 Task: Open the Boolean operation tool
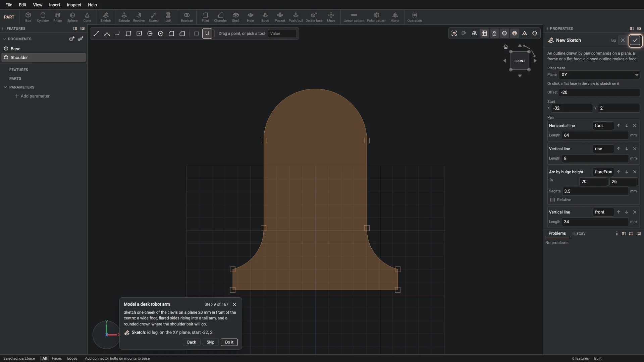tap(187, 17)
